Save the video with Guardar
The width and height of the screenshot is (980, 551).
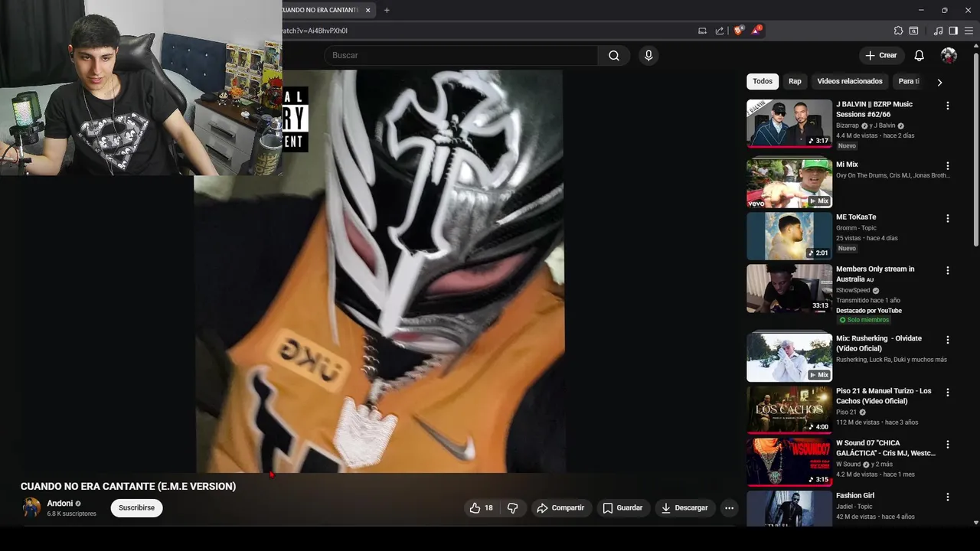pyautogui.click(x=622, y=508)
